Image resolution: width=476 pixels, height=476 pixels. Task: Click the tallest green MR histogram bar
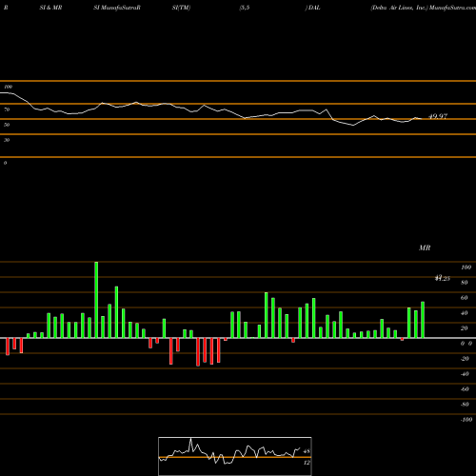96,300
